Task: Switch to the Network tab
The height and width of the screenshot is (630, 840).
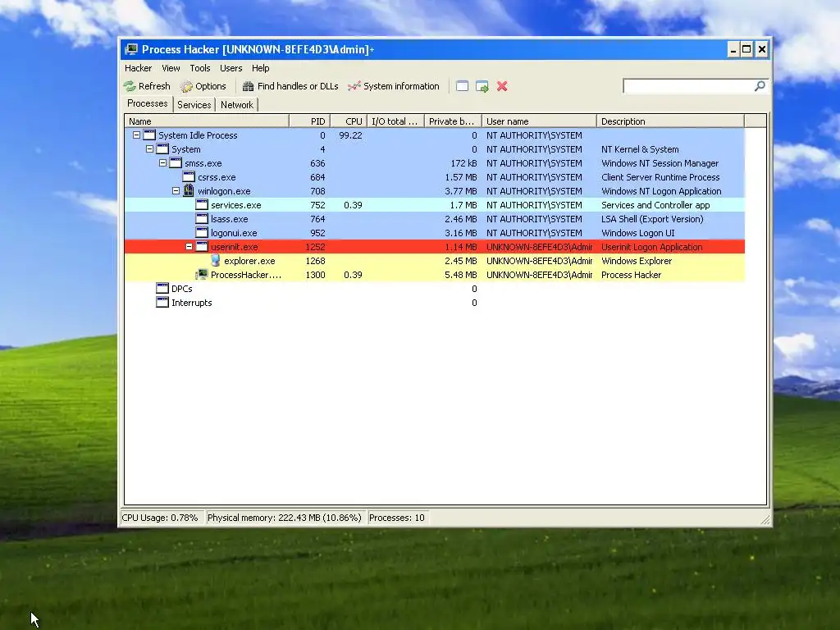Action: 237,105
